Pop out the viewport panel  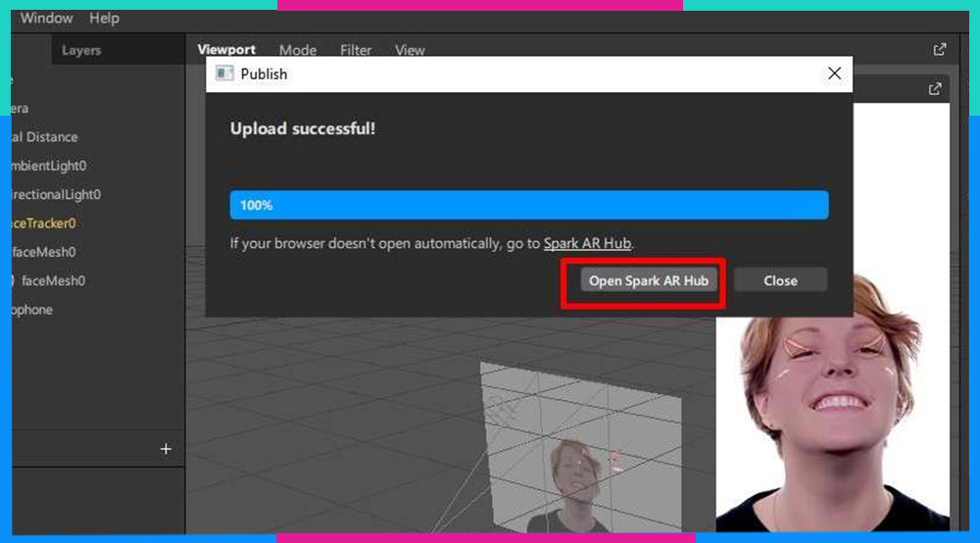coord(940,49)
